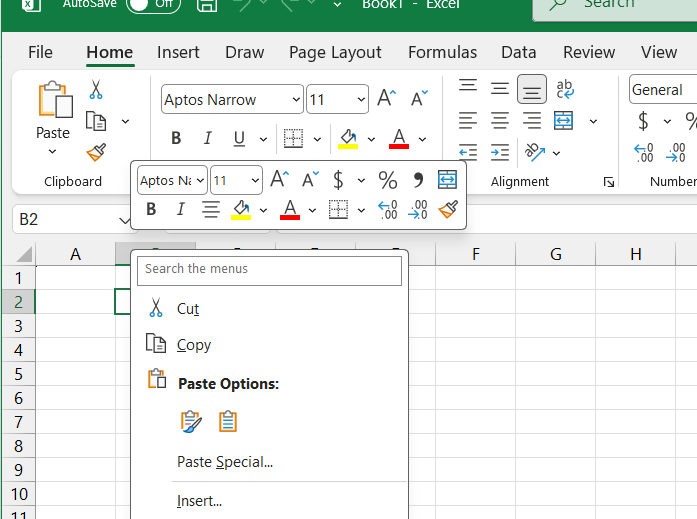Click Merge & Center in the mini toolbar
This screenshot has height=519, width=697.
[447, 180]
